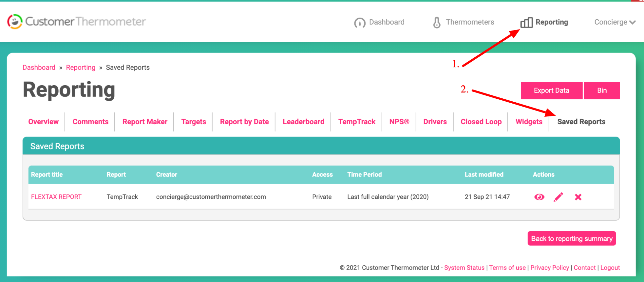Click the Saved Reports panel heading
Viewport: 644px width, 282px height.
[x=57, y=146]
